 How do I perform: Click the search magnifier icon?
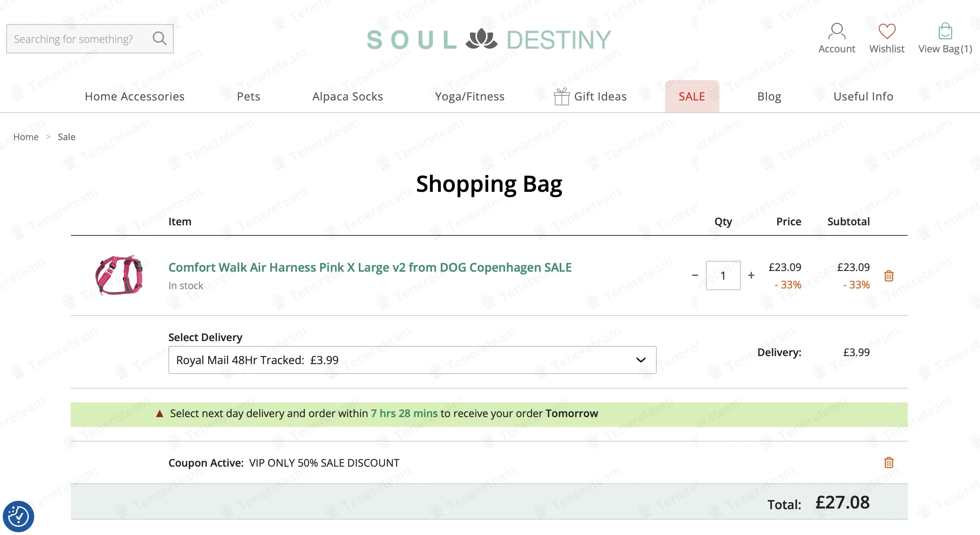coord(159,38)
